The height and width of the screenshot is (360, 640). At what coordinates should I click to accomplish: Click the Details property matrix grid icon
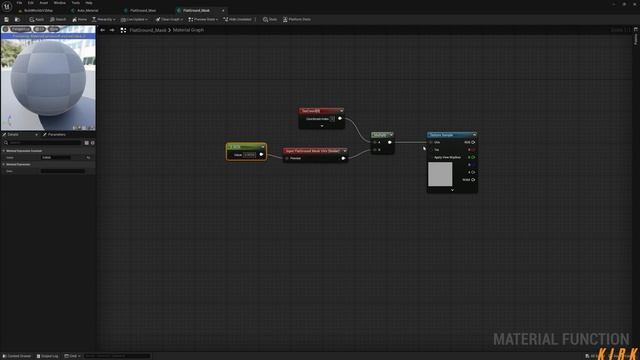pos(87,143)
